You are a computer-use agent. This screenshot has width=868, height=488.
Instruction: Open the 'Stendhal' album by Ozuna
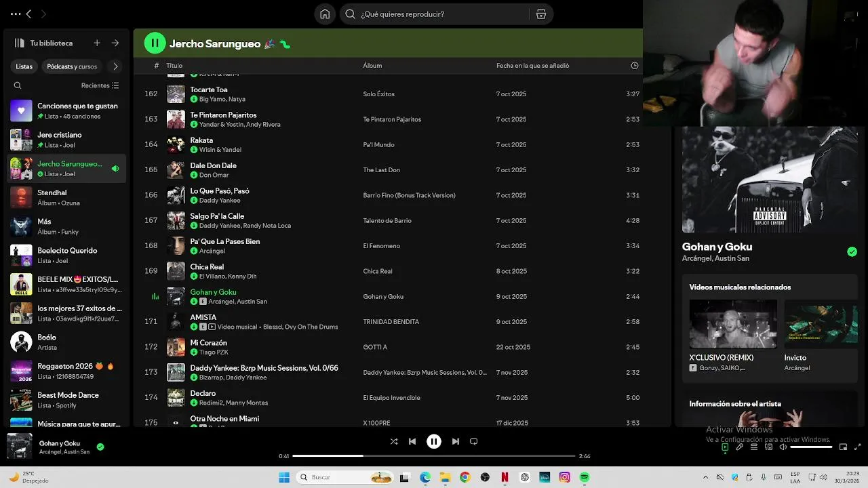[66, 197]
